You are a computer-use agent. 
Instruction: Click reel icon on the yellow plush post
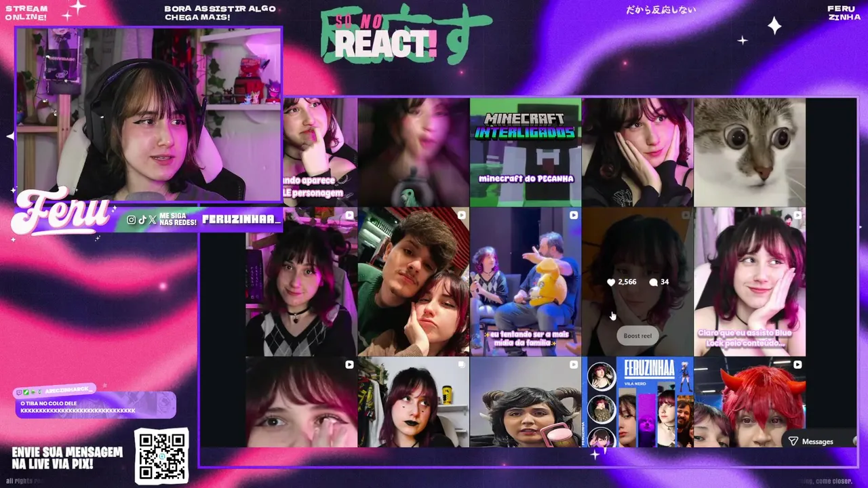pos(573,216)
